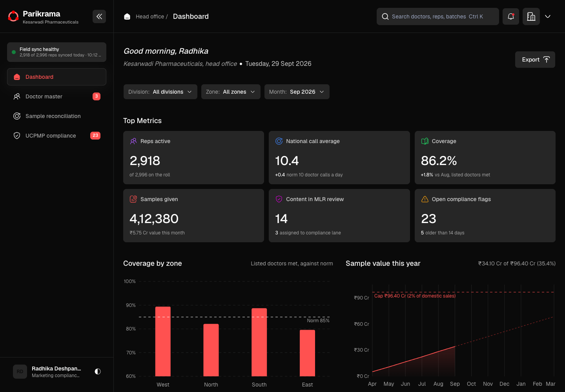Viewport: 565px width, 392px height.
Task: Click the National call average target icon
Action: (x=279, y=141)
